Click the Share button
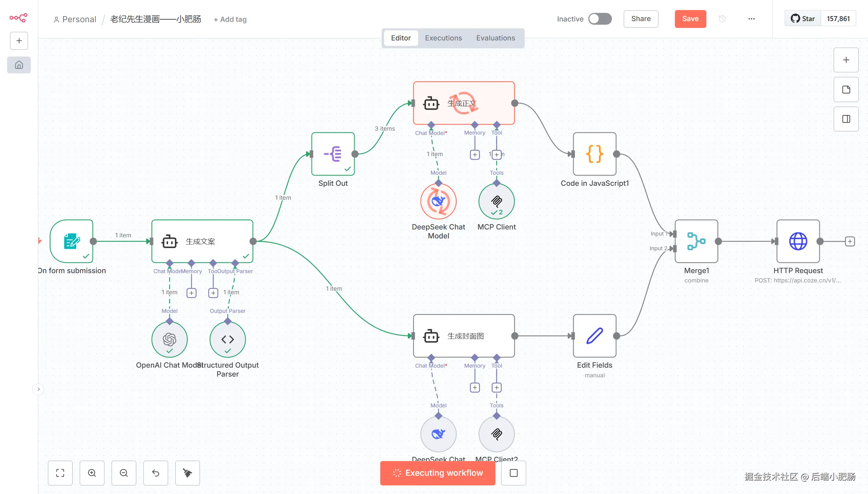The image size is (868, 494). pos(641,19)
